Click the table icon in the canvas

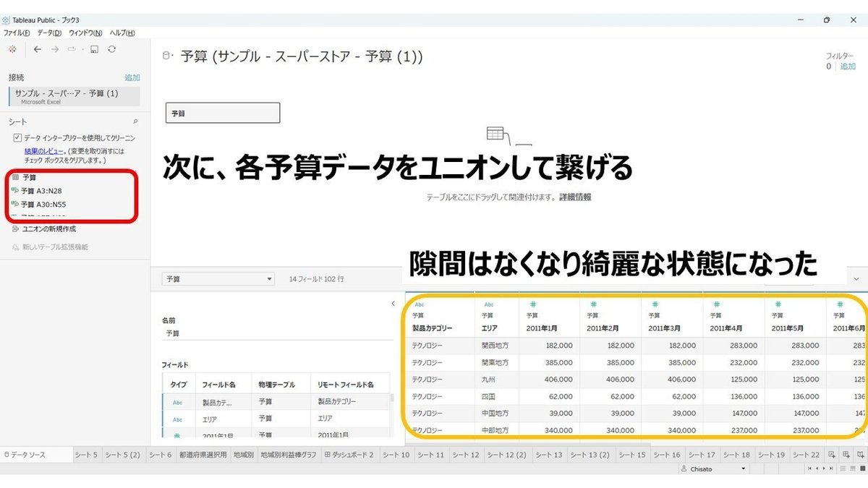[x=495, y=133]
